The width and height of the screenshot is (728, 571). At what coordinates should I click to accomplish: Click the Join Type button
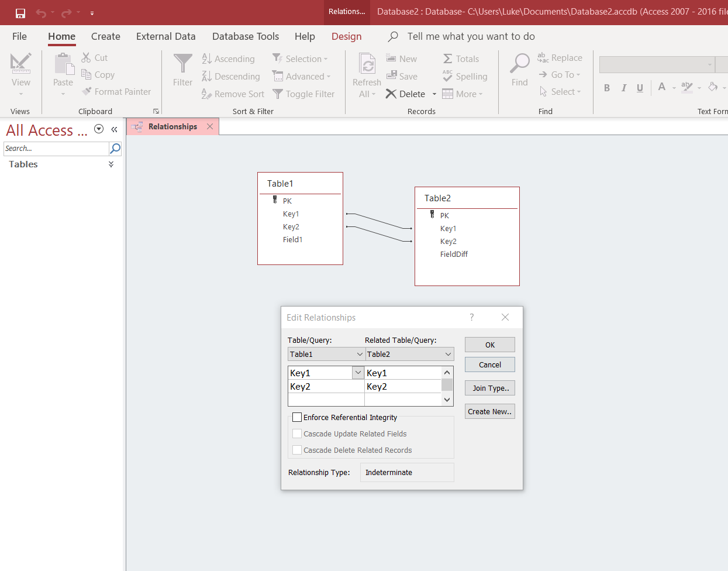pyautogui.click(x=490, y=388)
